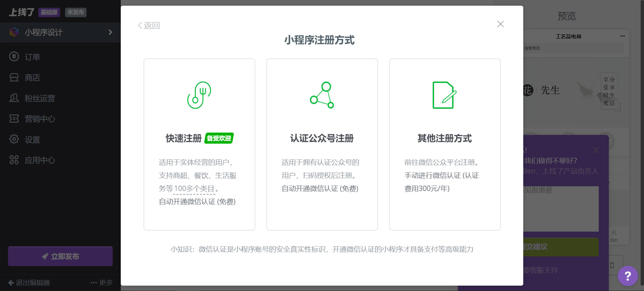Choose 认证公众号注册 heading
Image resolution: width=644 pixels, height=291 pixels.
[322, 138]
